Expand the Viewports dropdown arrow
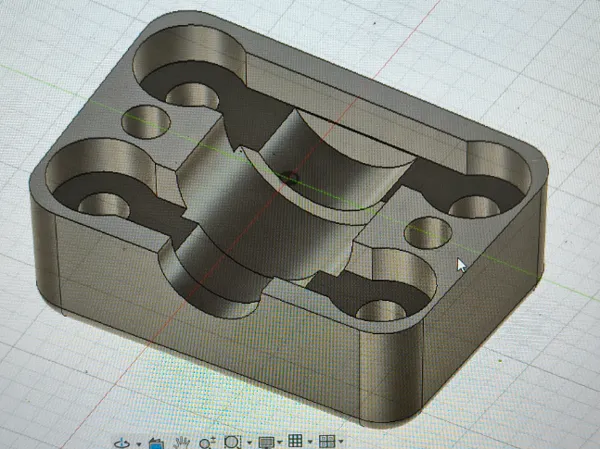Viewport: 600px width, 449px height. pos(341,442)
